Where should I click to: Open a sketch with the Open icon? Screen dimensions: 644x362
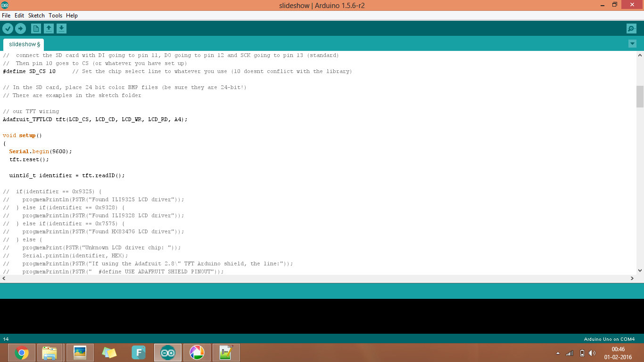click(49, 29)
